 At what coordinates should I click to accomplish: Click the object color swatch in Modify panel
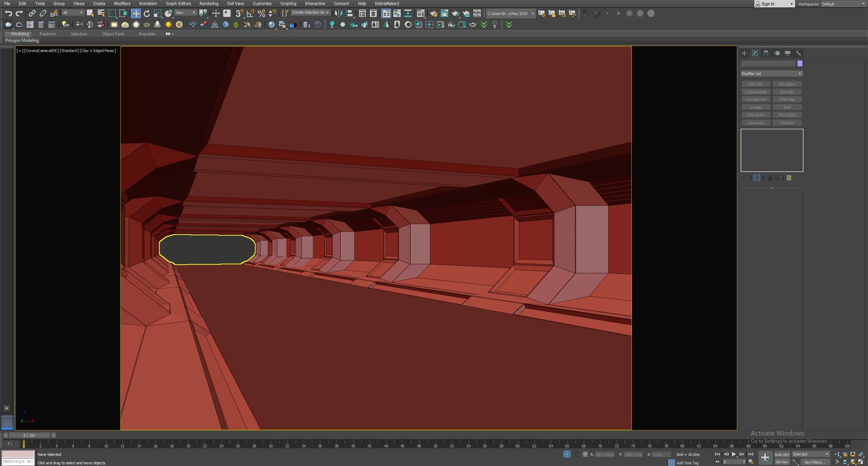pos(800,63)
